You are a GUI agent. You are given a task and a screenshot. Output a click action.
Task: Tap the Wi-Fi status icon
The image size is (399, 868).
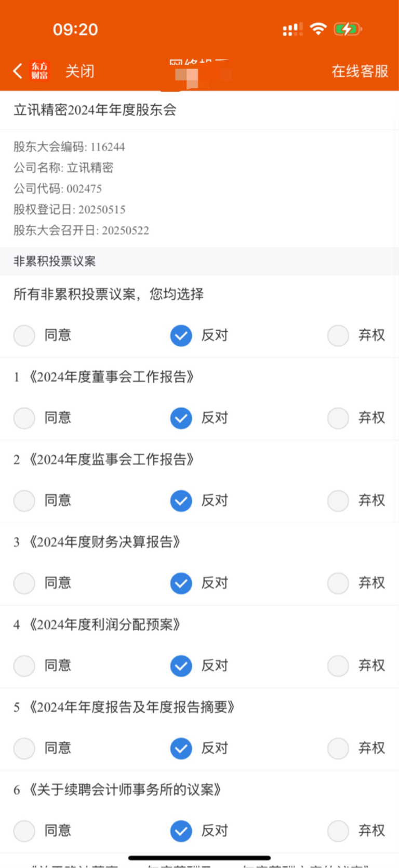click(318, 29)
